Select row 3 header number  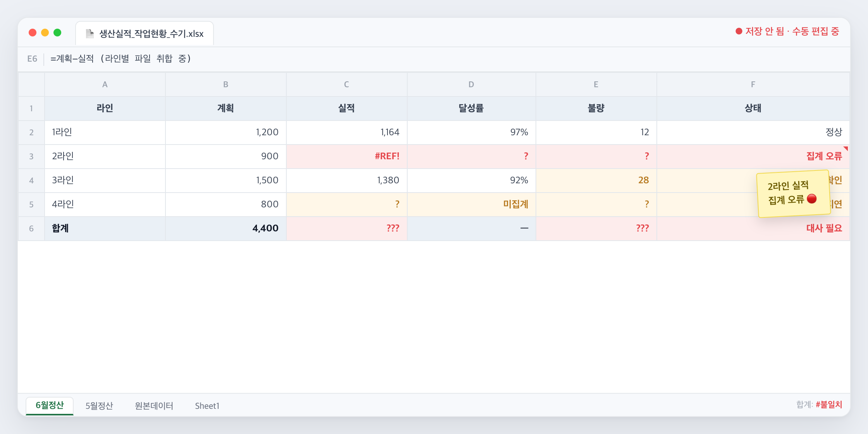(x=31, y=157)
